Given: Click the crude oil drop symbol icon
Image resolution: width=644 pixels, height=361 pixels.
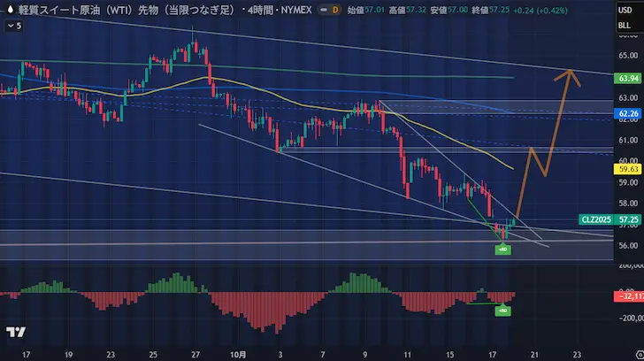Looking at the screenshot, I should [10, 10].
